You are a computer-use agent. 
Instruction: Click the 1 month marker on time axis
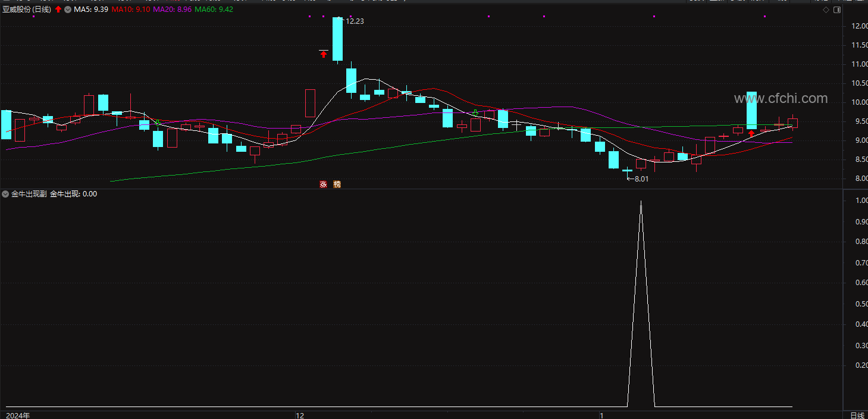(x=601, y=415)
